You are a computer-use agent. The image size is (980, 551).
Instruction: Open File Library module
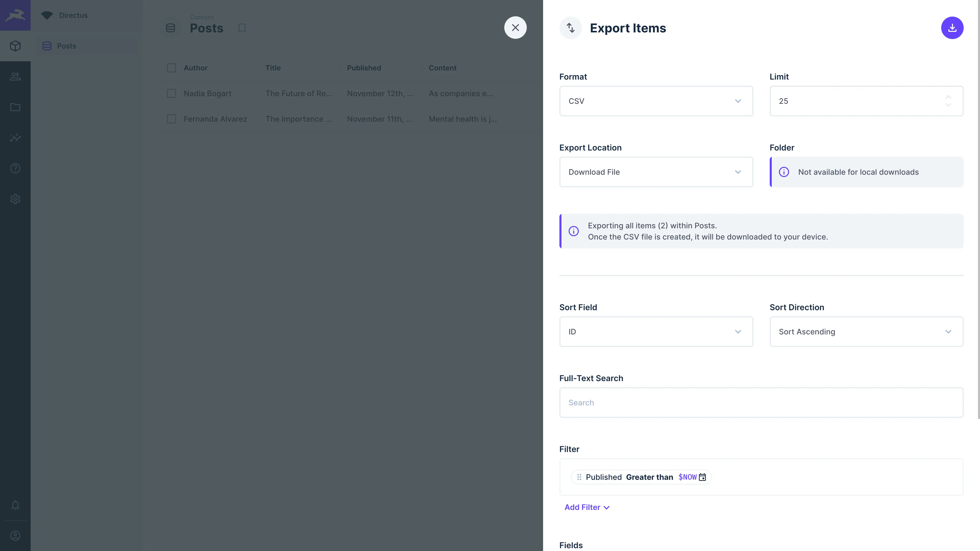(15, 107)
